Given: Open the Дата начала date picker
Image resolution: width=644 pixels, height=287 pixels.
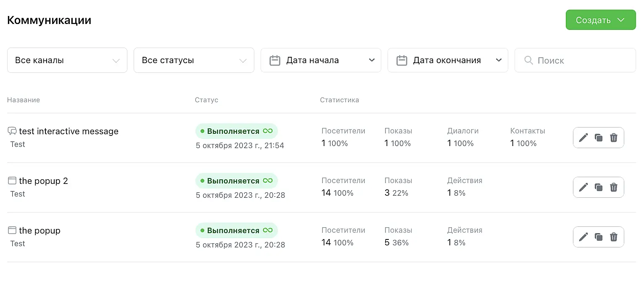Looking at the screenshot, I should coord(321,60).
